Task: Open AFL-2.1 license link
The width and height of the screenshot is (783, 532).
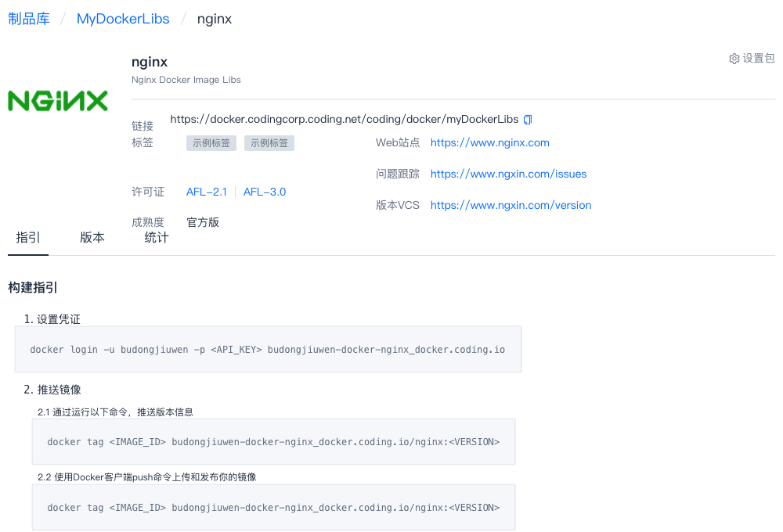Action: (x=207, y=192)
